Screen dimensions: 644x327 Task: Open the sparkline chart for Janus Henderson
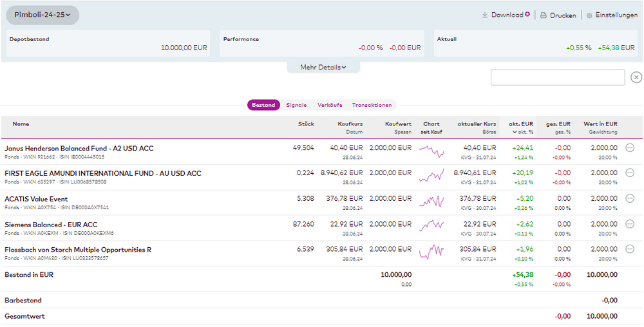pyautogui.click(x=431, y=151)
